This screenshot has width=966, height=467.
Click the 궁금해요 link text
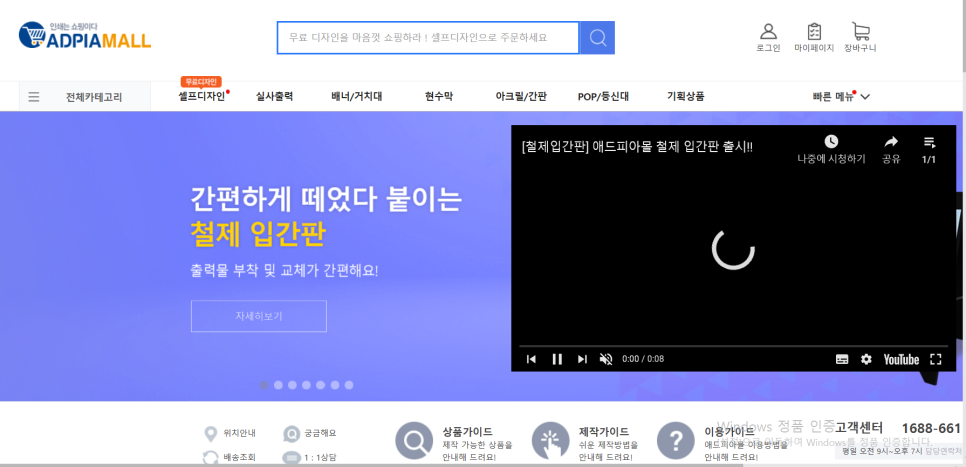(320, 433)
